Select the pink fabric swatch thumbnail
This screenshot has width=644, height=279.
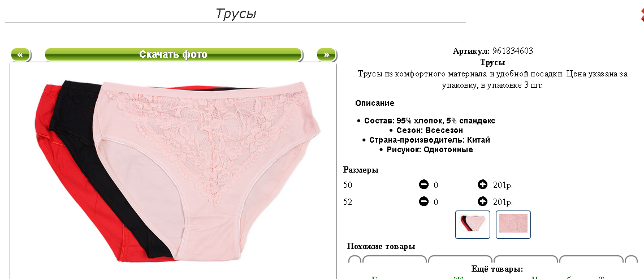pos(513,224)
